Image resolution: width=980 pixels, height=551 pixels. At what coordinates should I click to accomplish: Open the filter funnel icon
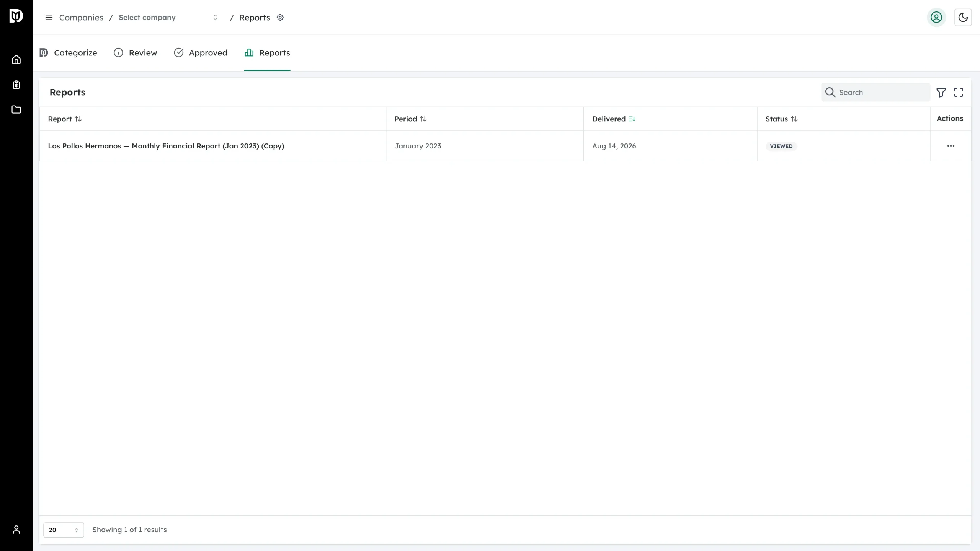coord(941,92)
